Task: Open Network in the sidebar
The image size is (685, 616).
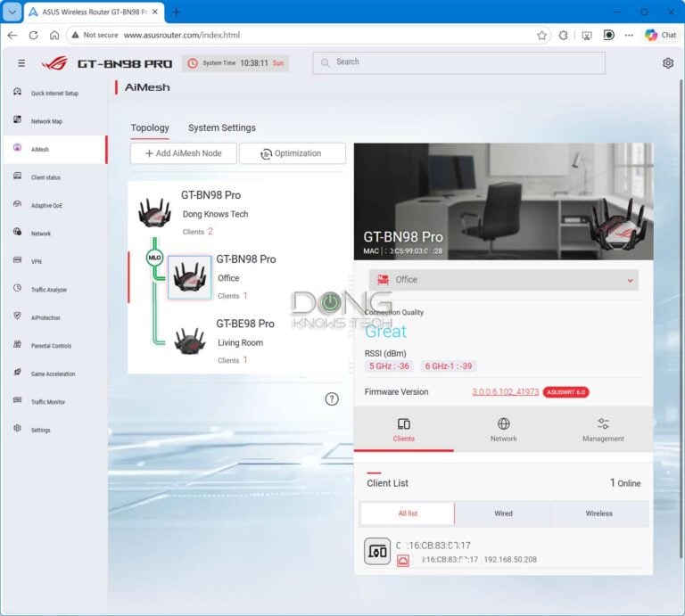Action: click(54, 234)
